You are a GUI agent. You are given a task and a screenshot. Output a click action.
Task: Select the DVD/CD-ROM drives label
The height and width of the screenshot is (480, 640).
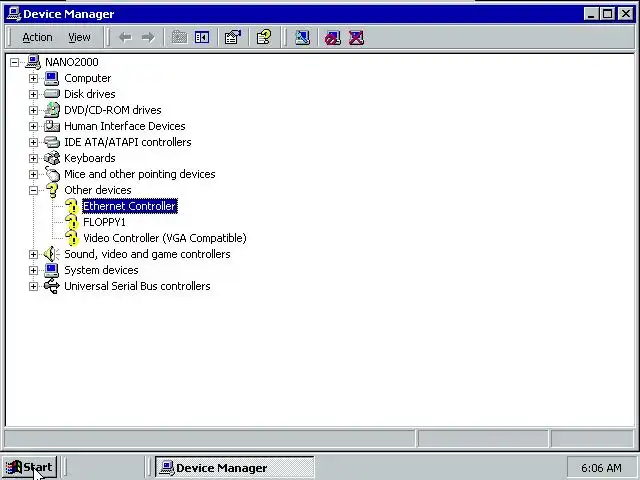point(113,110)
